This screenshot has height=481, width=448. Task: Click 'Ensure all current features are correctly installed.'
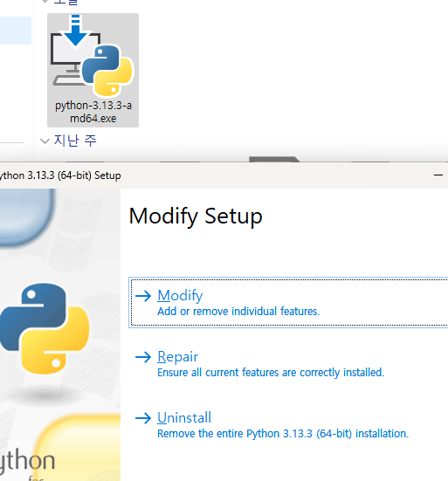[x=271, y=373]
